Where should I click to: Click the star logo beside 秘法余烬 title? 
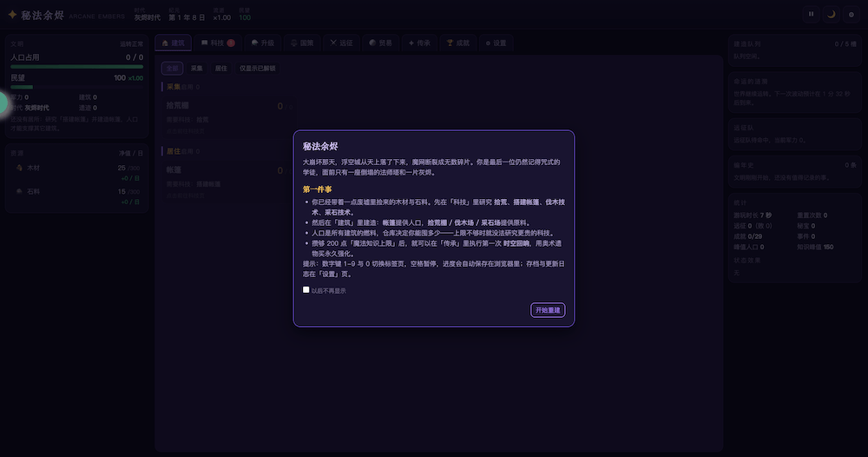(x=12, y=15)
